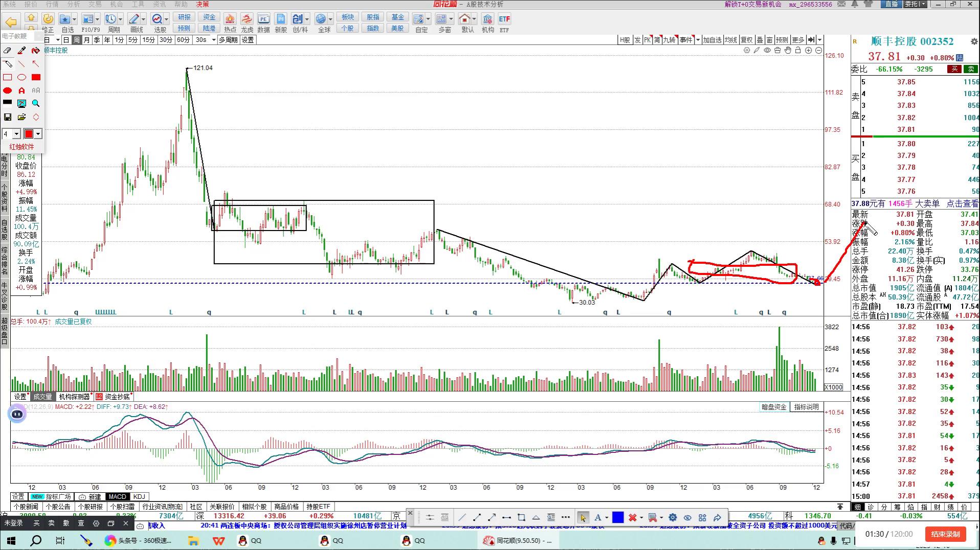Click the 研报 button in toolbar
Screen dimensions: 980x550
[x=184, y=17]
